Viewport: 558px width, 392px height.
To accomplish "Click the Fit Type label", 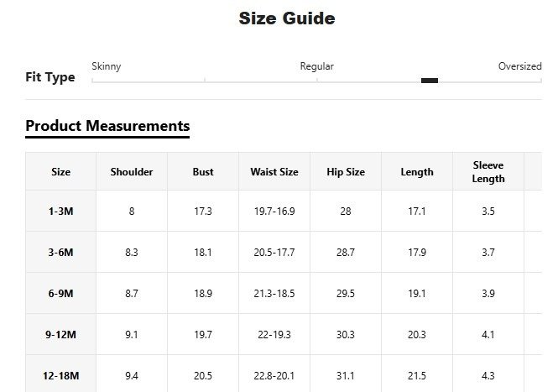I will 50,77.
